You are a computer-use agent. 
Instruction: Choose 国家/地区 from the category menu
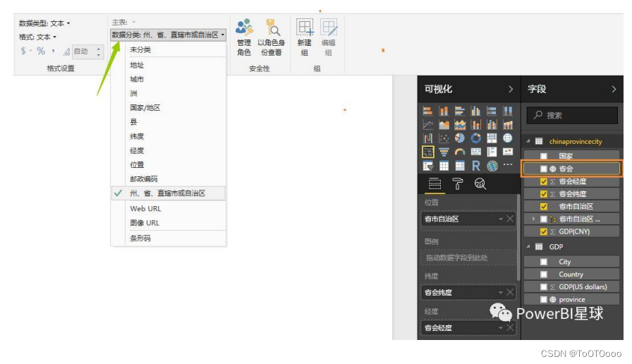click(x=145, y=108)
